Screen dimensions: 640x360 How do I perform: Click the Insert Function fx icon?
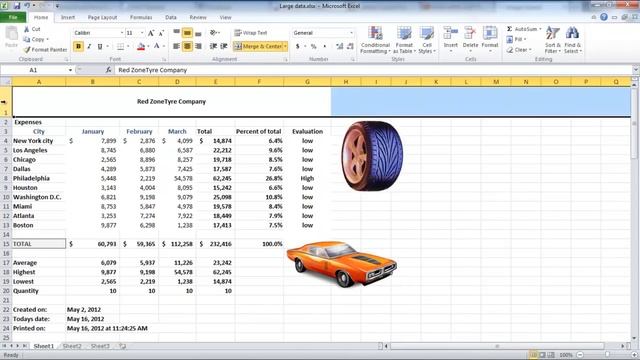(108, 70)
